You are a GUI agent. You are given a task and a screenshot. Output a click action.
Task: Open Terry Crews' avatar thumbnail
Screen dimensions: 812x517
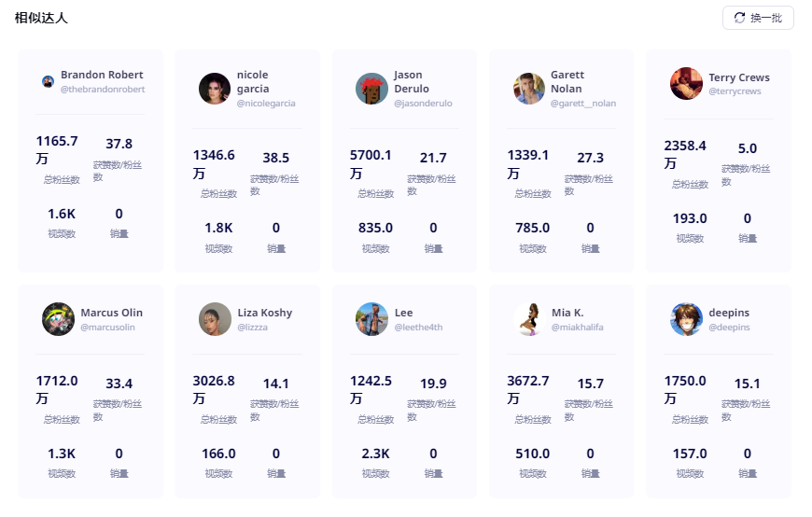click(x=686, y=83)
